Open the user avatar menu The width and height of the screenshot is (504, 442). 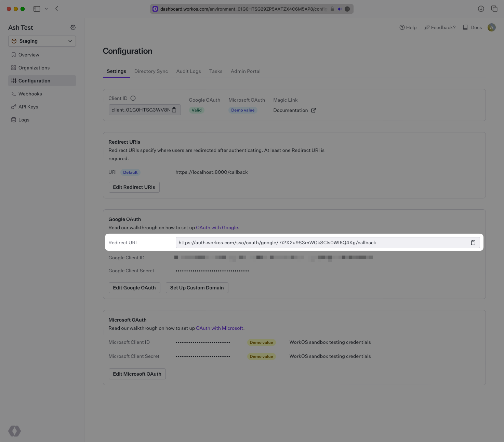click(x=491, y=27)
